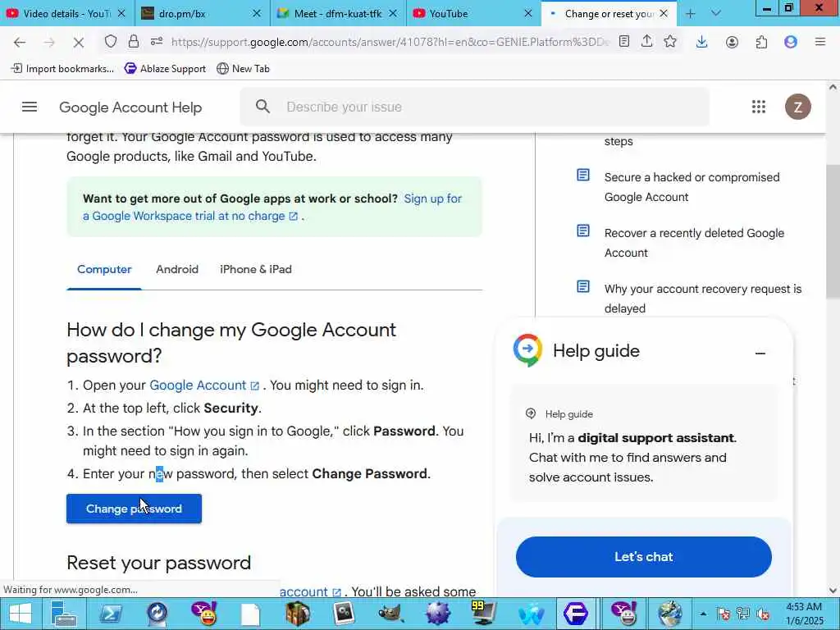Open Recover a recently deleted Google Account

[694, 243]
